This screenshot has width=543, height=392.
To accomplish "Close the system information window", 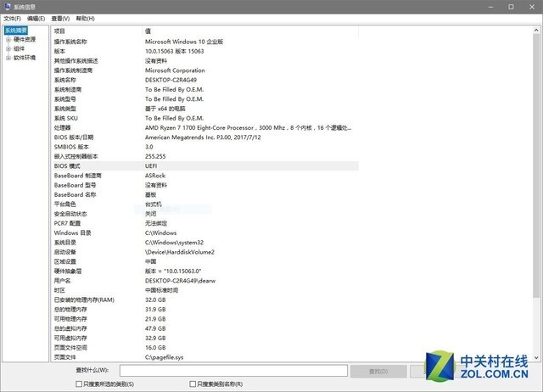I will [x=532, y=7].
